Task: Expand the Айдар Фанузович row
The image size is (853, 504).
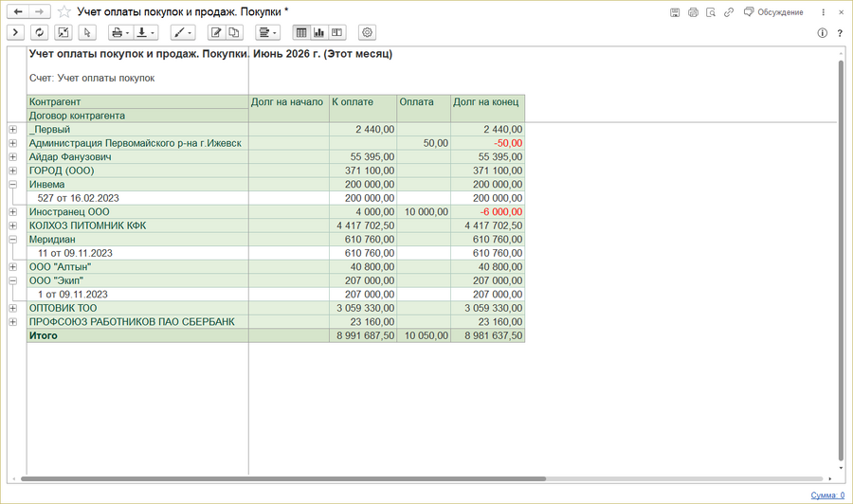Action: [x=13, y=156]
